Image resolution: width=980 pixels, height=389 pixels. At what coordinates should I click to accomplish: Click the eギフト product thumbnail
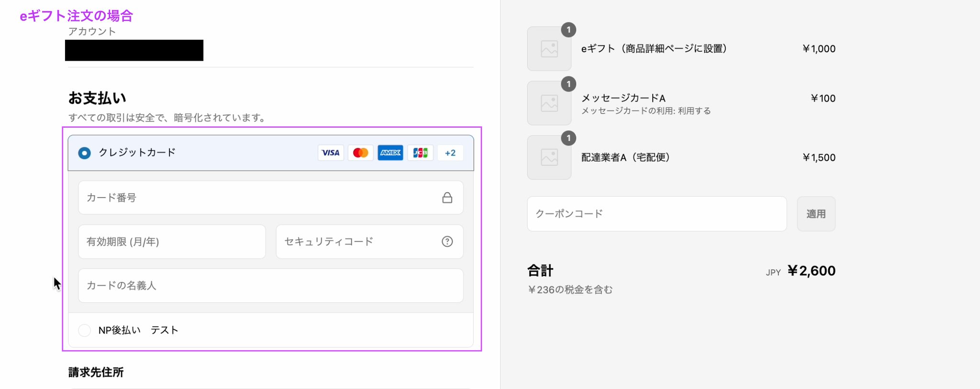coord(549,49)
